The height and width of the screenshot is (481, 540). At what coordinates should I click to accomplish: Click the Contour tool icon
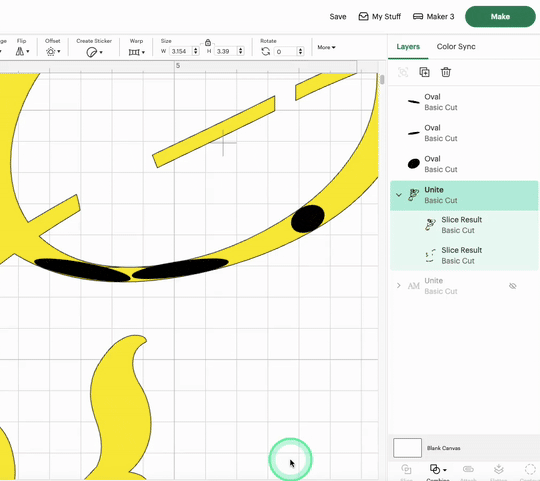pos(530,469)
